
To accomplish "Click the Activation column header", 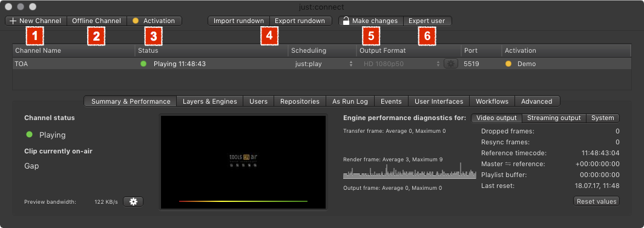I will tap(567, 50).
